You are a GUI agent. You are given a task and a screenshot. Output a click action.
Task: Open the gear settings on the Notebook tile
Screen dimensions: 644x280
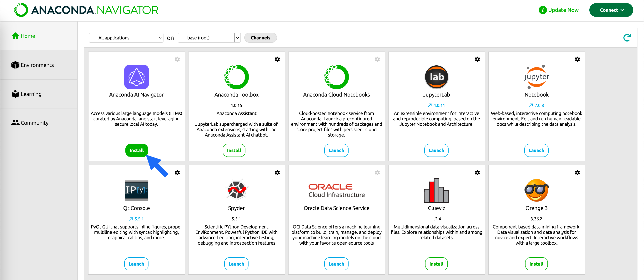click(577, 59)
